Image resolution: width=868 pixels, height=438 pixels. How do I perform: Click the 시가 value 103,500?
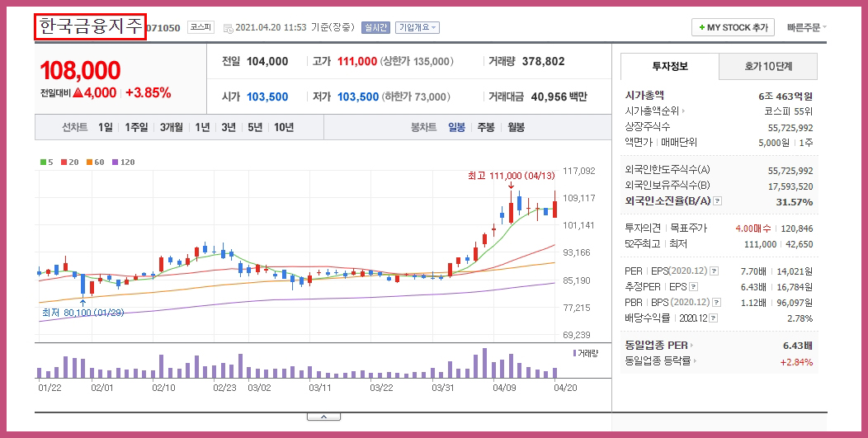point(267,97)
